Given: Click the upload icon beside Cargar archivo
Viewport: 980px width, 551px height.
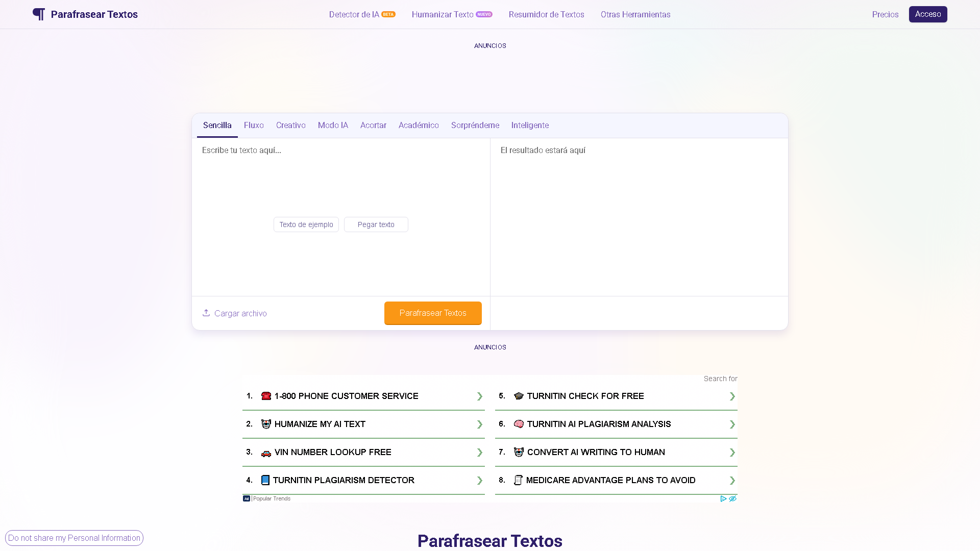Looking at the screenshot, I should (x=207, y=312).
